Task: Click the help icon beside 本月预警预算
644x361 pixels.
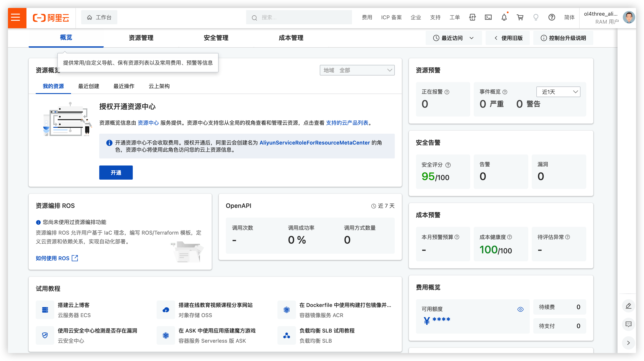Action: coord(457,237)
